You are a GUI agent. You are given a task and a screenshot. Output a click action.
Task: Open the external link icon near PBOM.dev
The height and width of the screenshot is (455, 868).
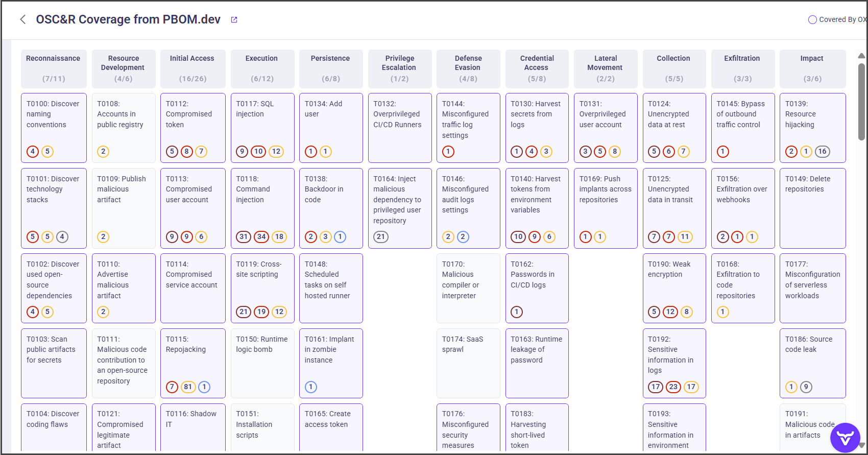234,19
